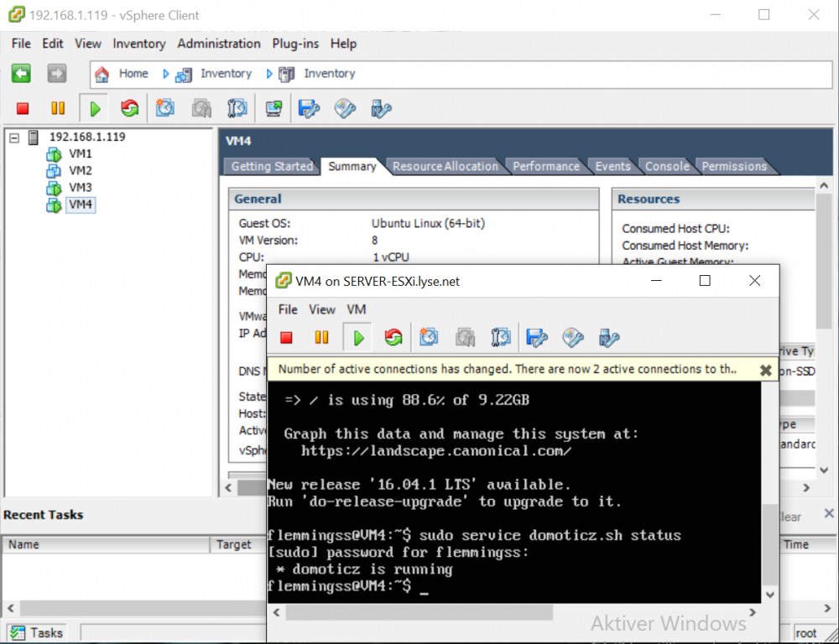839x644 pixels.
Task: Suspend VM with main toolbar pause icon
Action: coord(58,108)
